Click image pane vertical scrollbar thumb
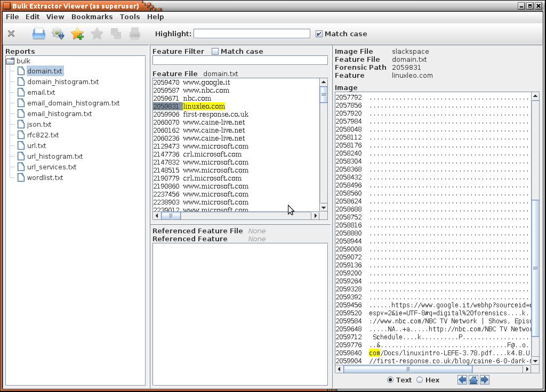 coord(535,268)
